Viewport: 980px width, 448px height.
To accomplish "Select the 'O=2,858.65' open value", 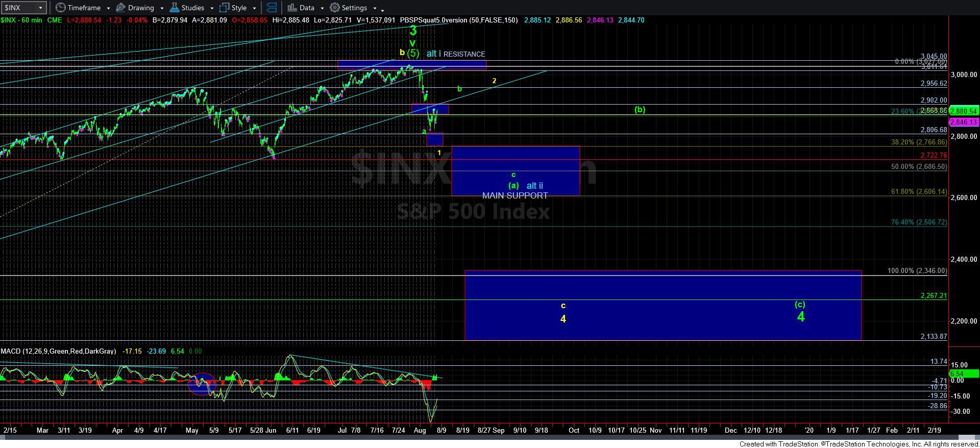I will (249, 20).
